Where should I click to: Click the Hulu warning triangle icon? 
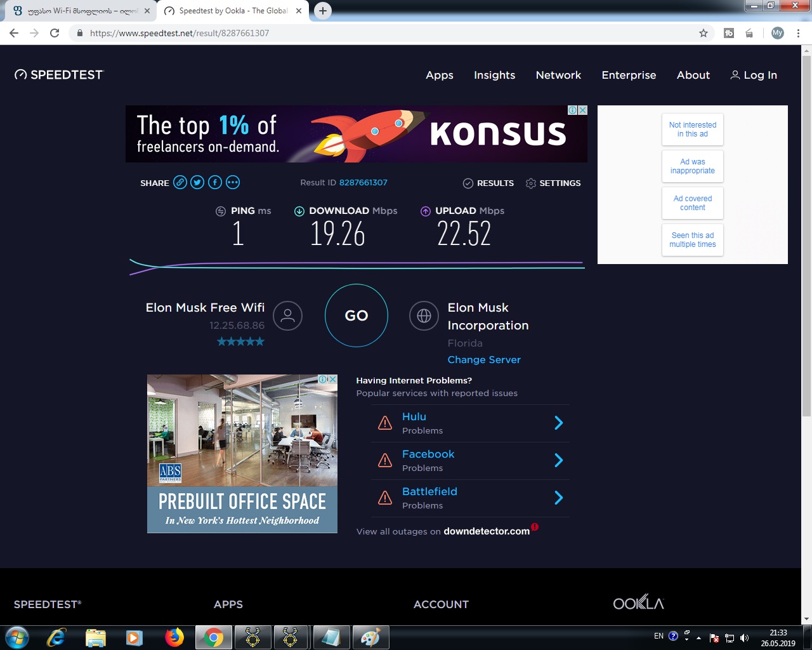tap(385, 423)
